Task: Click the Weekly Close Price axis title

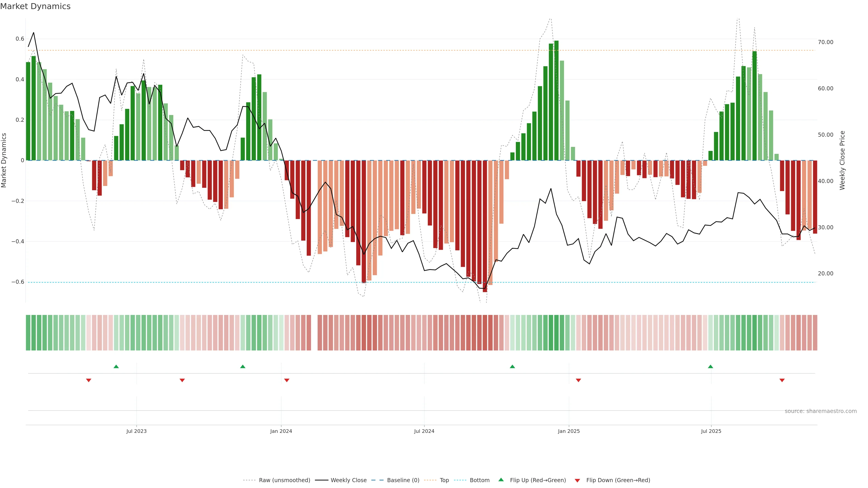Action: click(842, 160)
